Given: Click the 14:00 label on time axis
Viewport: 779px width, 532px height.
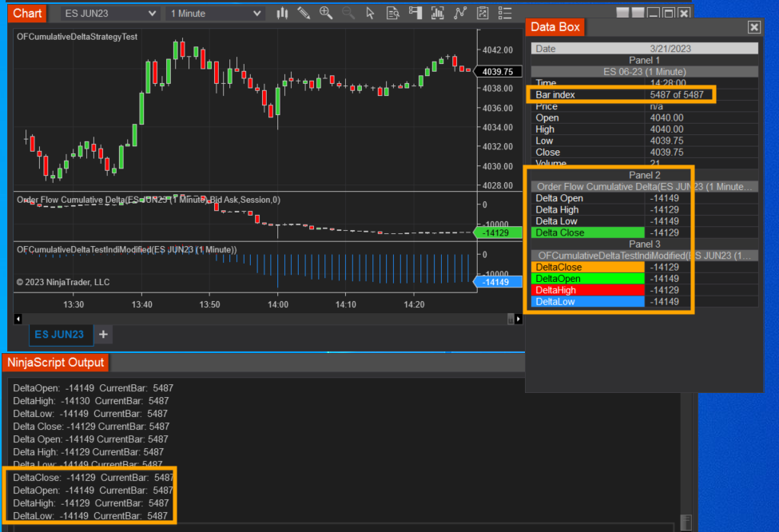Looking at the screenshot, I should 278,304.
